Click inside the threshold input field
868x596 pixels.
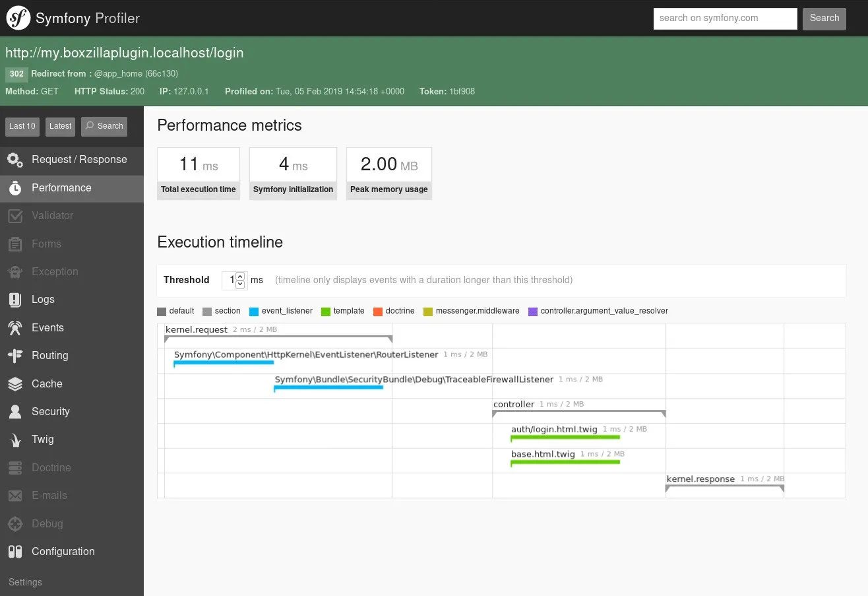click(x=230, y=280)
